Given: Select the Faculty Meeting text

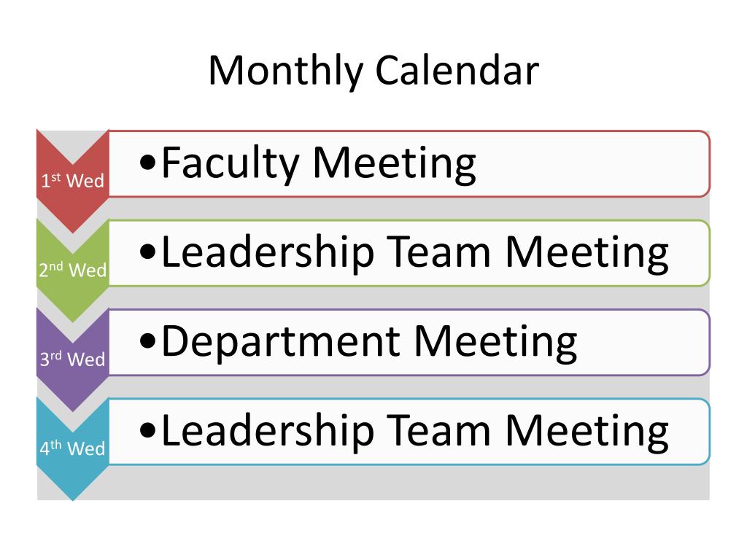Looking at the screenshot, I should click(319, 164).
